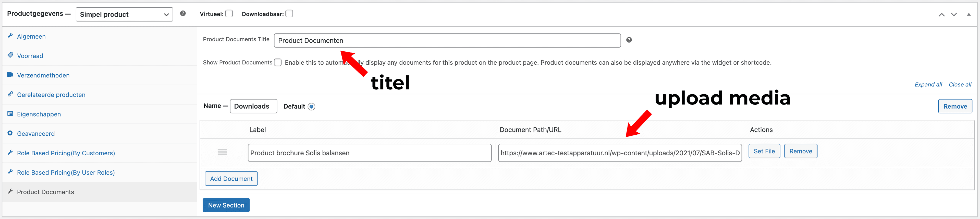This screenshot has width=980, height=219.
Task: Select the Default radio button for Downloads
Action: click(x=312, y=107)
